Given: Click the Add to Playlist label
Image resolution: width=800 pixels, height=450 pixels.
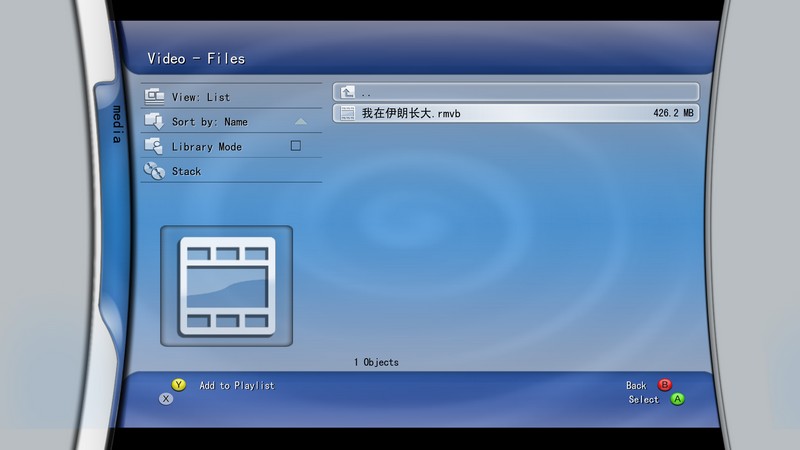Looking at the screenshot, I should pos(236,385).
